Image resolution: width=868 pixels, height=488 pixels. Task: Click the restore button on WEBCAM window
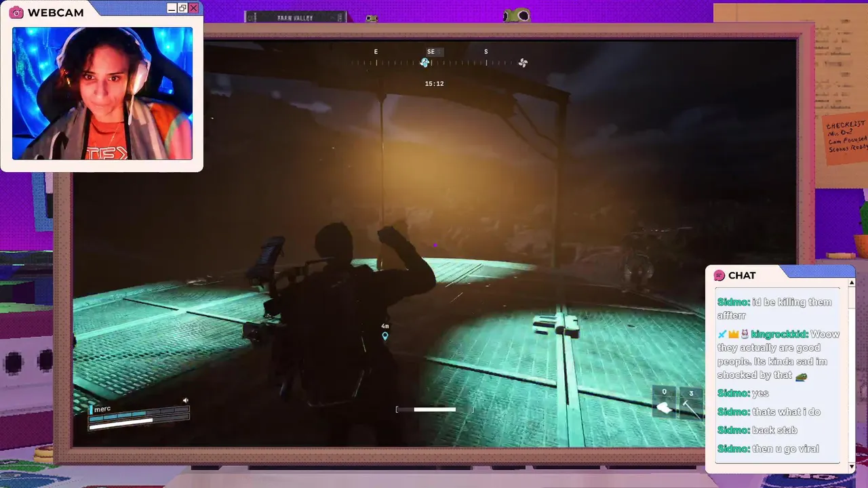click(182, 8)
